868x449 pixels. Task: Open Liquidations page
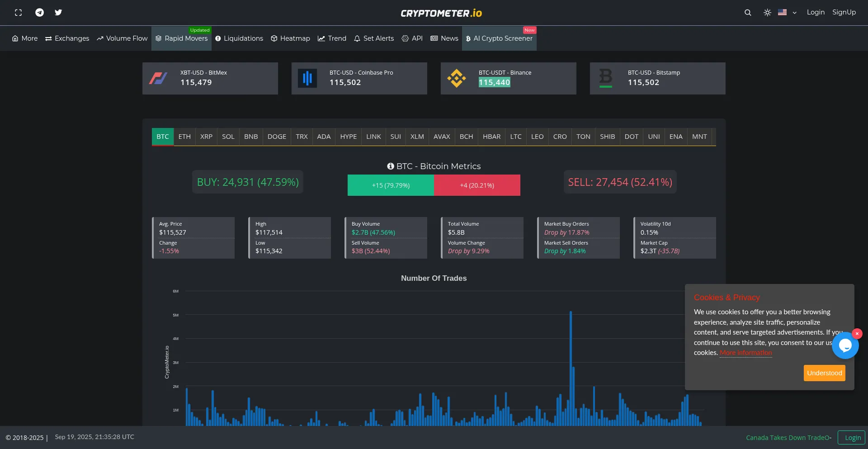point(239,38)
